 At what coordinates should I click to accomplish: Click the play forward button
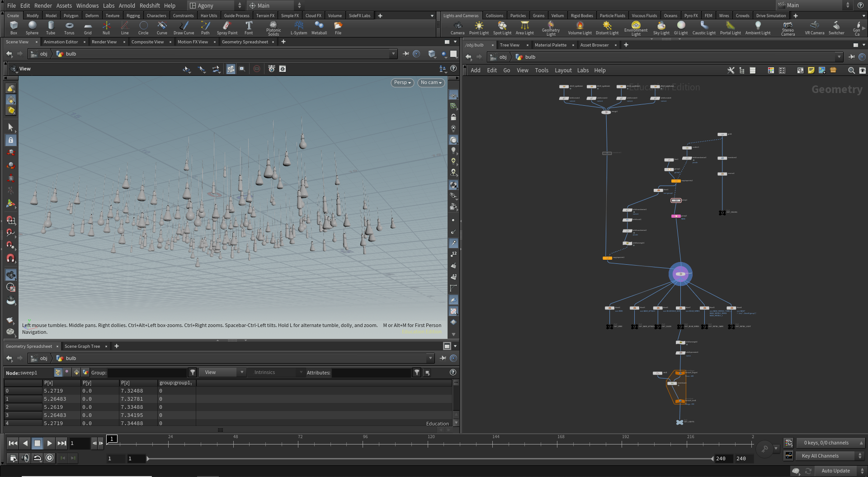(x=49, y=443)
